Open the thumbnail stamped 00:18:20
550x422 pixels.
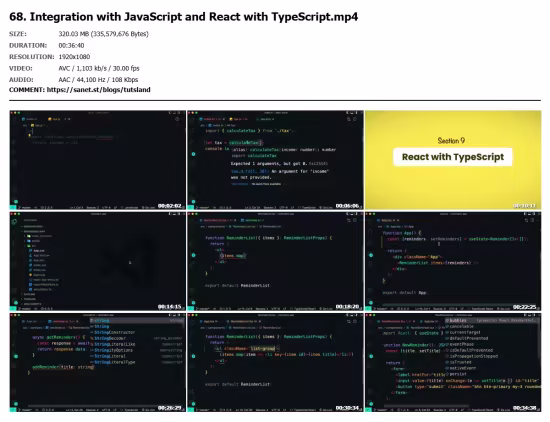[275, 261]
